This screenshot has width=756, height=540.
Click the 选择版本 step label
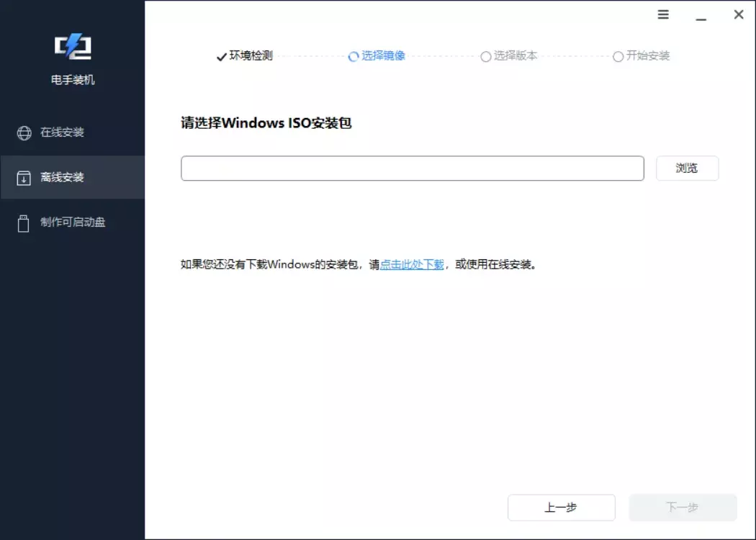click(516, 55)
